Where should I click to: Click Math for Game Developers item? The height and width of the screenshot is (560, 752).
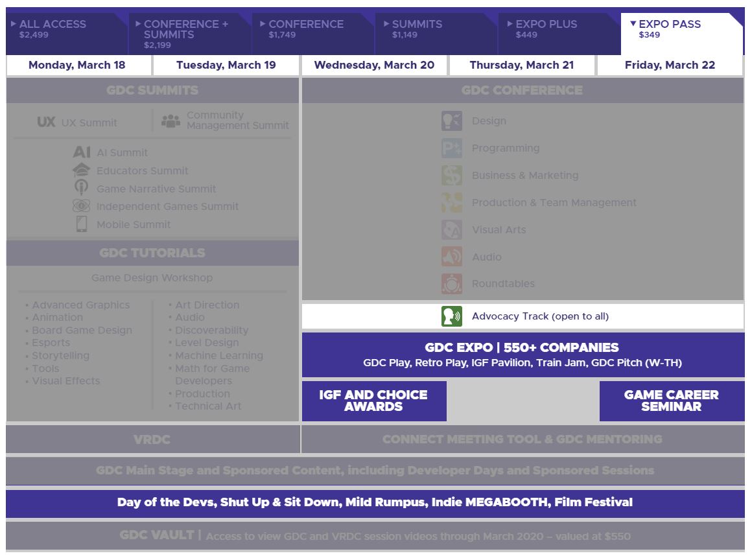point(212,375)
